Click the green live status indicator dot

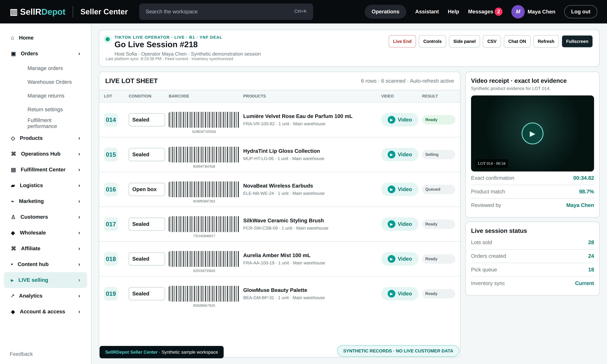click(108, 39)
